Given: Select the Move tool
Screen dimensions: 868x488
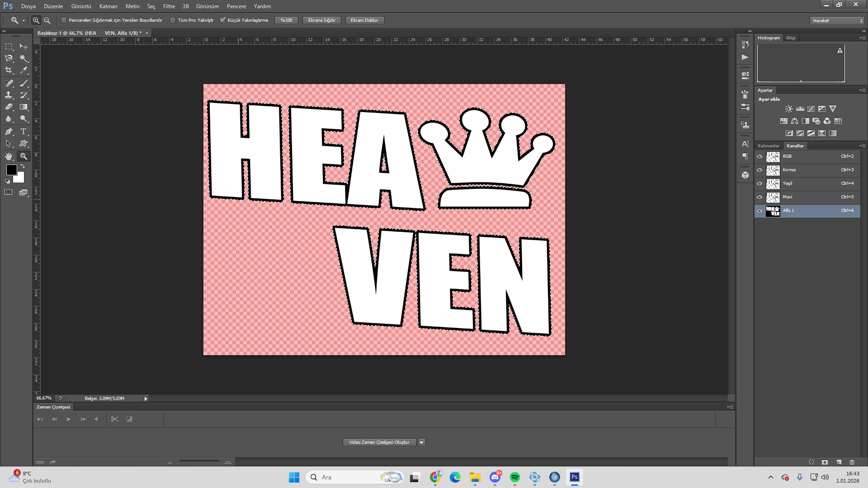Looking at the screenshot, I should (x=24, y=47).
